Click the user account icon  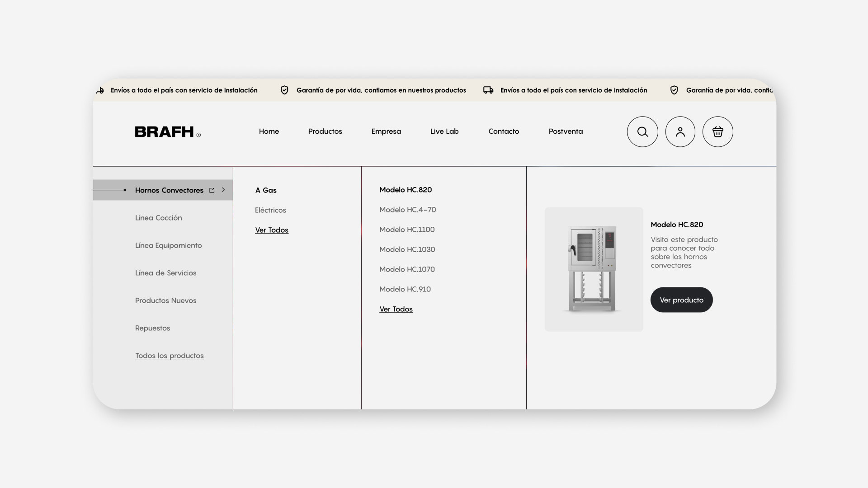click(x=680, y=131)
